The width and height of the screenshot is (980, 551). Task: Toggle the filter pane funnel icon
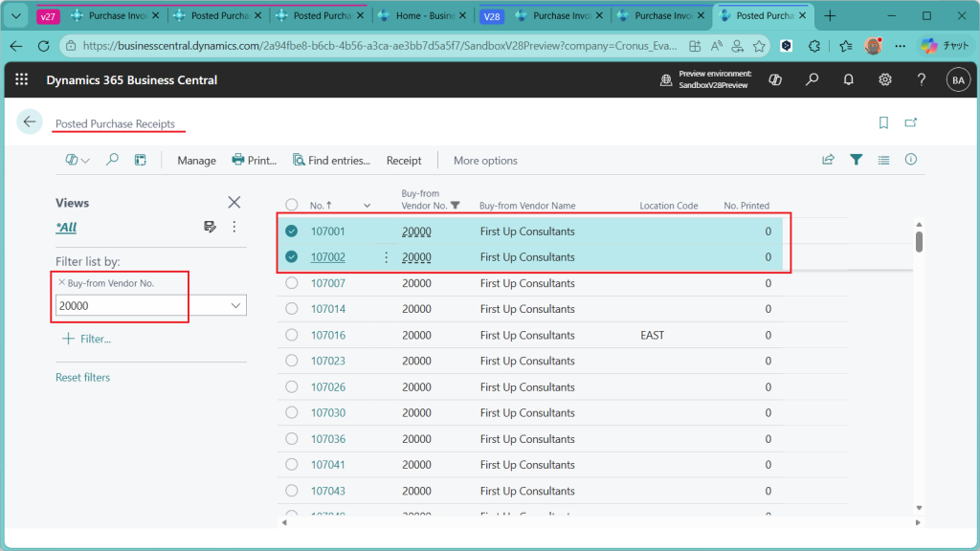point(857,161)
